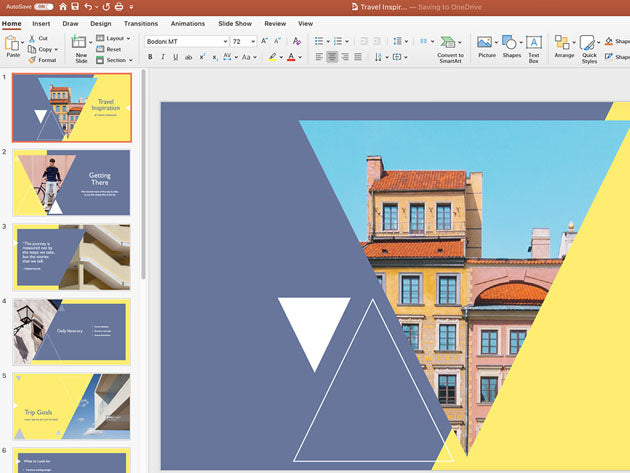Open the Shapes gallery
Viewport: 630px width, 473px height.
tap(510, 47)
